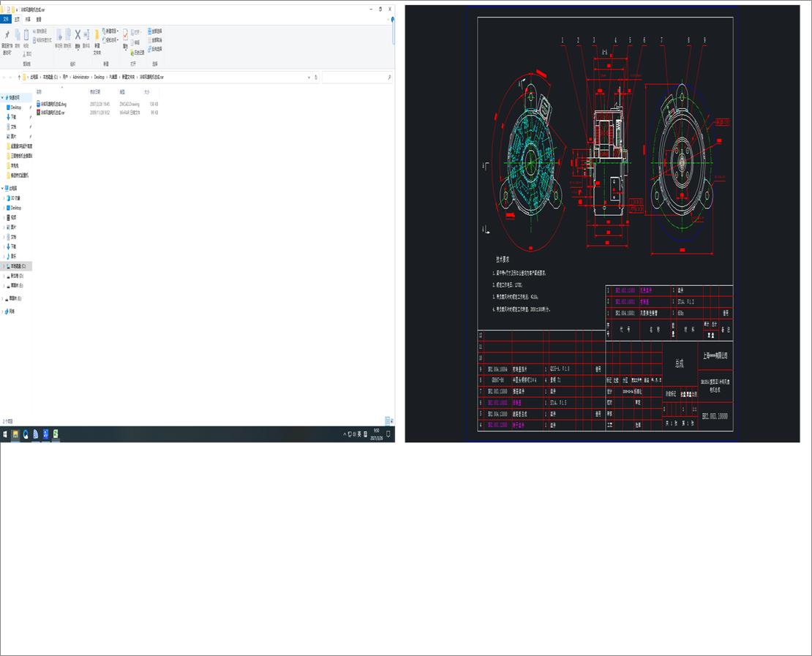Expand the 3D Objects tree node

(4, 197)
